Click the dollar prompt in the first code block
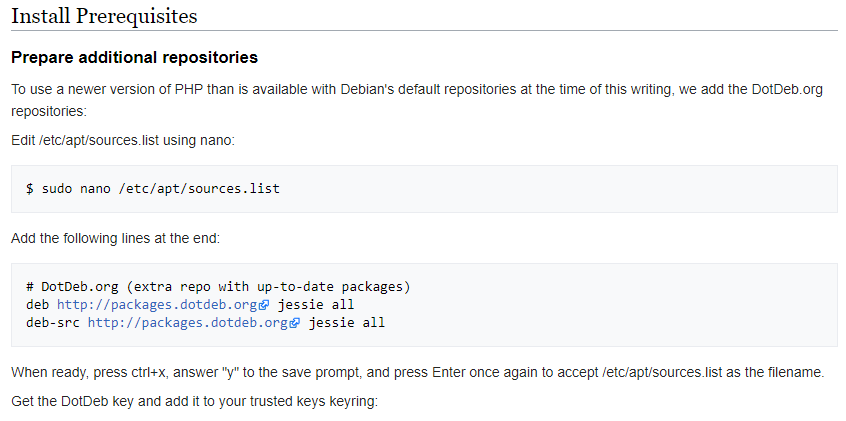Image resolution: width=846 pixels, height=421 pixels. [30, 188]
